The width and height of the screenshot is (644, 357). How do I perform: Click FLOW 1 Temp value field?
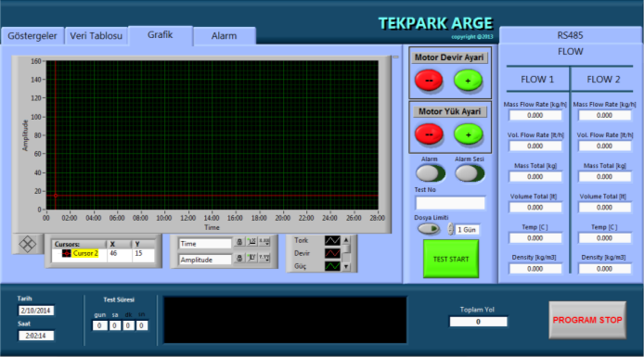(535, 238)
